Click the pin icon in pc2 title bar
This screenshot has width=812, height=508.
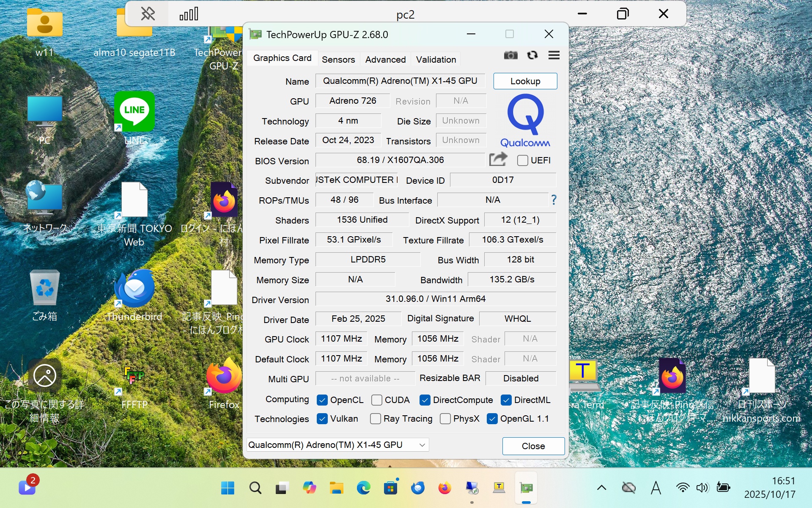148,14
